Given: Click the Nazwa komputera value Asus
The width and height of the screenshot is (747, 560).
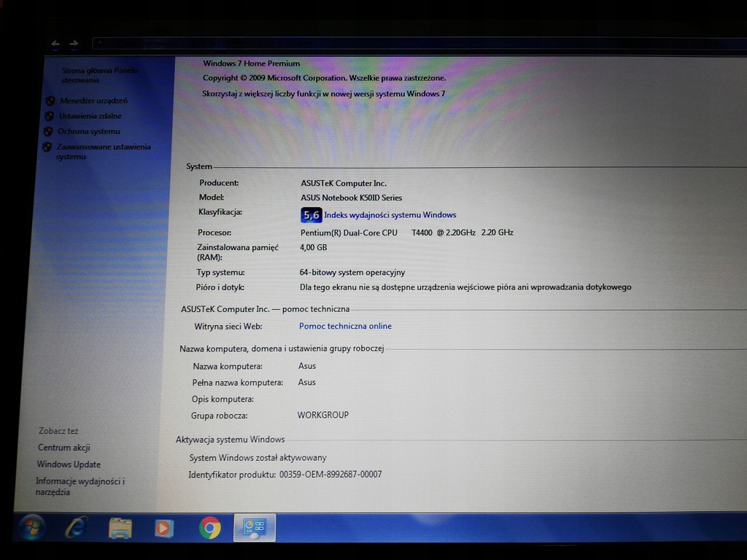Looking at the screenshot, I should point(307,366).
